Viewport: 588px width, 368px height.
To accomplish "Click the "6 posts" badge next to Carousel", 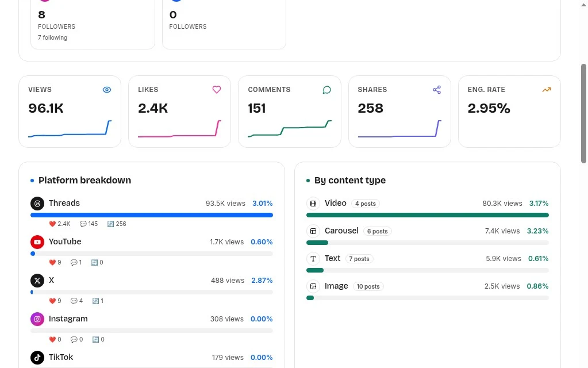I will tap(377, 232).
